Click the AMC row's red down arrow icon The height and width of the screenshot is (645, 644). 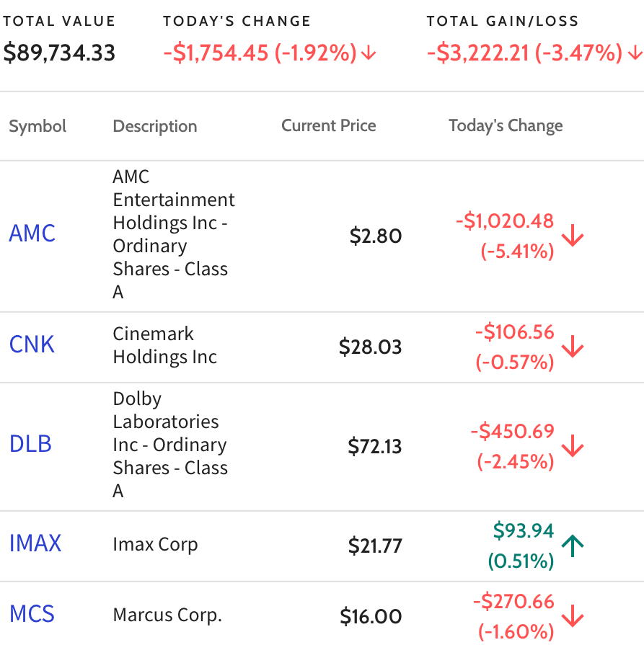(573, 235)
